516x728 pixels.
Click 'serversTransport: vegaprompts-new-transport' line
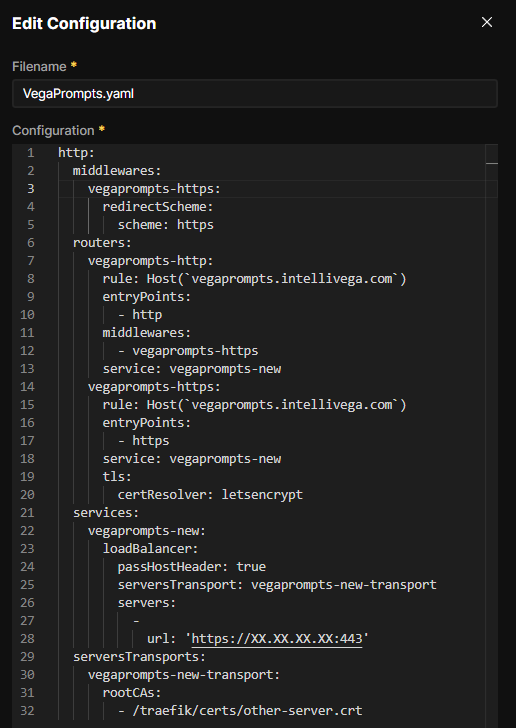coord(277,585)
